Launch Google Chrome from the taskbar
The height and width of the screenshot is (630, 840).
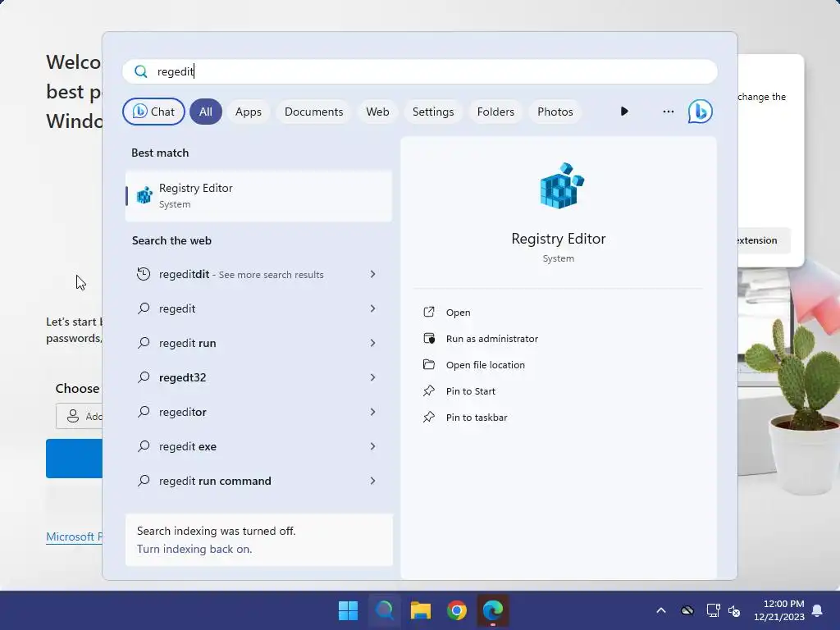pyautogui.click(x=456, y=610)
